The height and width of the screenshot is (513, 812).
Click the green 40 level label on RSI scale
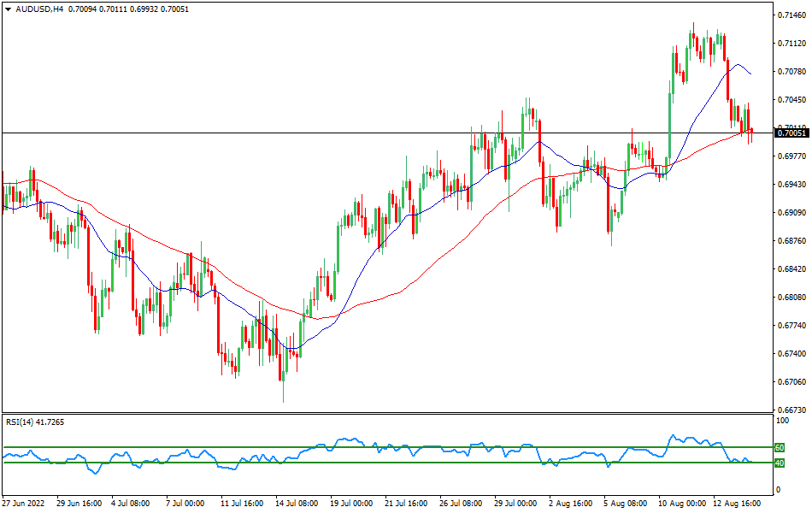(x=779, y=464)
